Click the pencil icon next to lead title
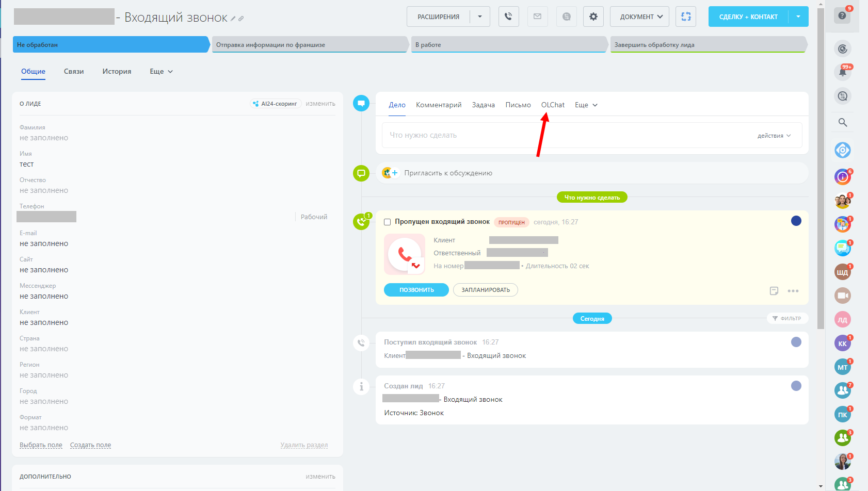Image resolution: width=868 pixels, height=491 pixels. (233, 19)
